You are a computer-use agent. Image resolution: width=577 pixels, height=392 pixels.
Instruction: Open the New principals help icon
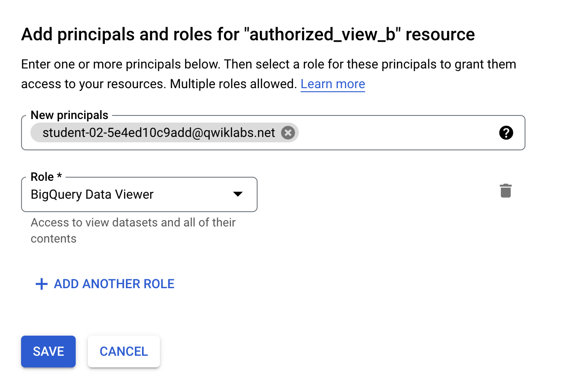506,132
